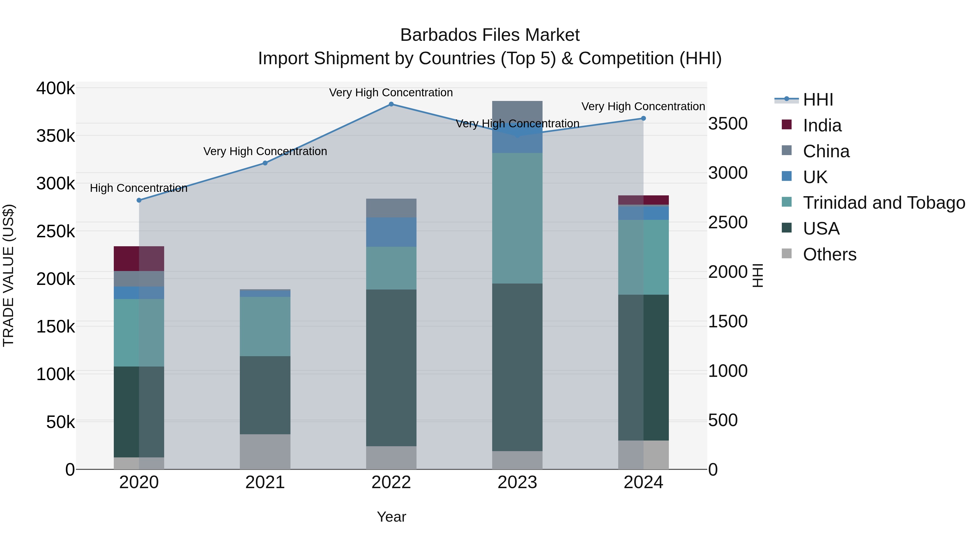Click the China color swatch in legend
980x551 pixels.
tap(786, 150)
